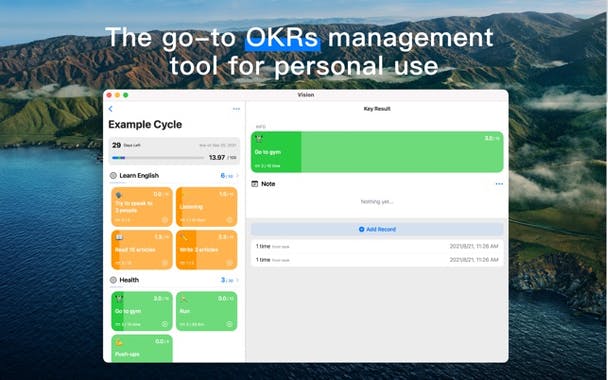Click the dumbbell icon in Key Result banner
Screen dimensions: 608x380
point(259,139)
